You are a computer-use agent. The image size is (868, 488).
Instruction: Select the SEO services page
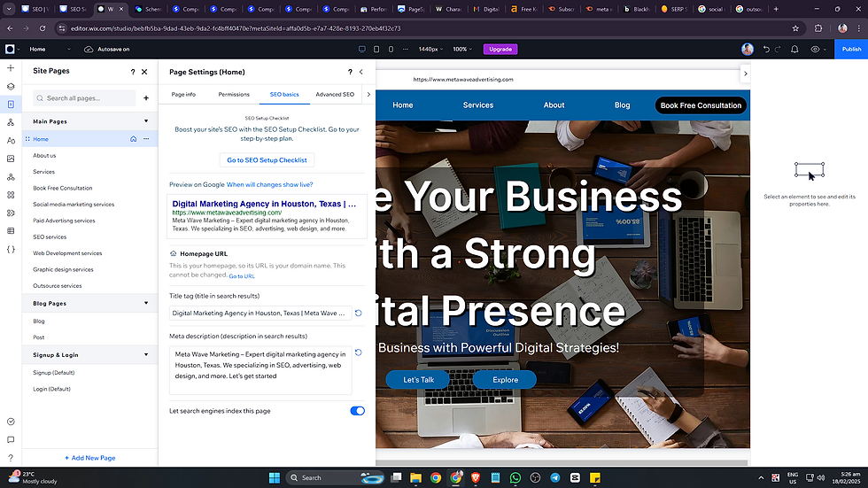click(x=50, y=236)
